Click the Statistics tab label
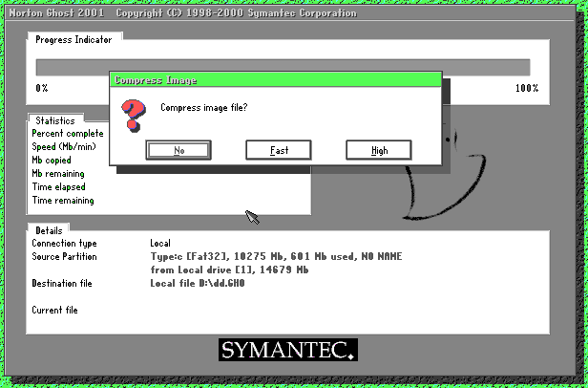Screen dimensions: 588x388 [55, 120]
